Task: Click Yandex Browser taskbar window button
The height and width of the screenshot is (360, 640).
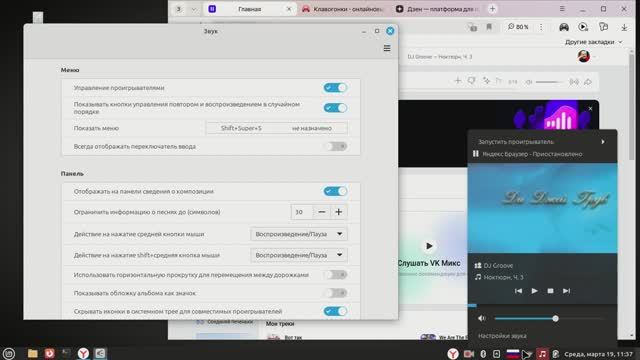Action: pyautogui.click(x=83, y=353)
